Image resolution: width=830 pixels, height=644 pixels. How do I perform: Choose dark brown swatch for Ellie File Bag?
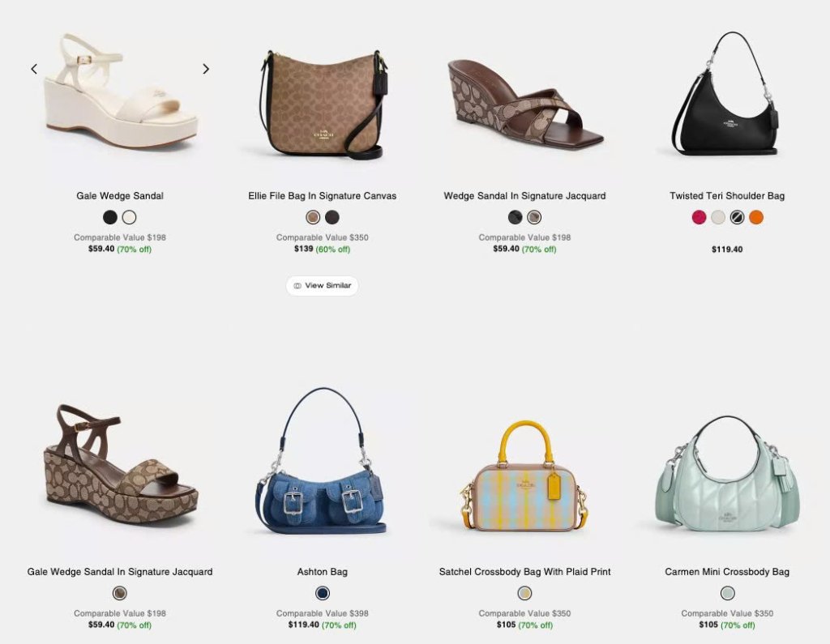pyautogui.click(x=332, y=217)
